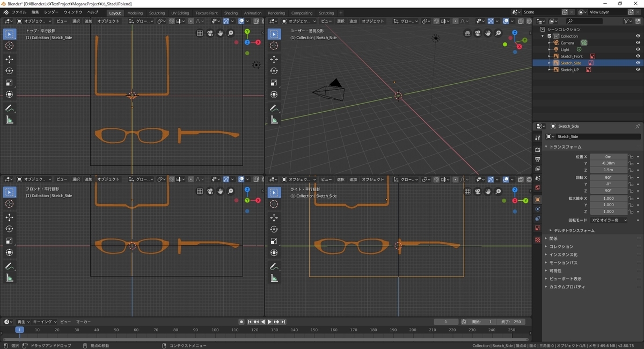Add new collection in outliner header

tap(639, 21)
